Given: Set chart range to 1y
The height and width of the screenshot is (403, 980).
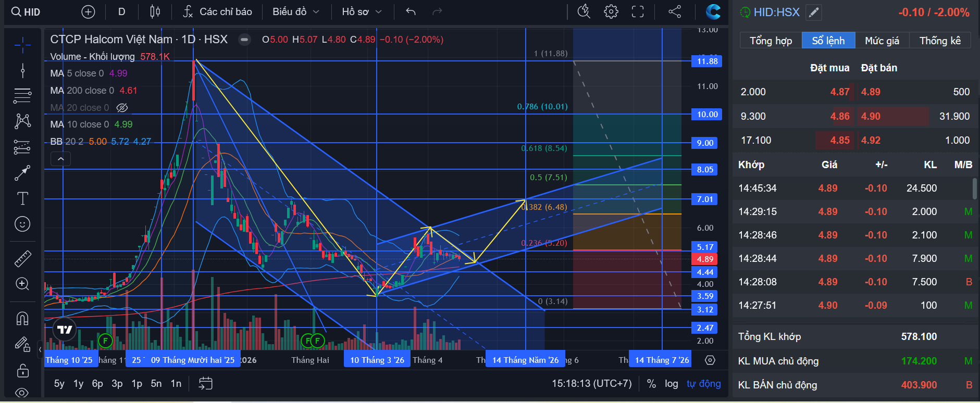Looking at the screenshot, I should tap(79, 384).
